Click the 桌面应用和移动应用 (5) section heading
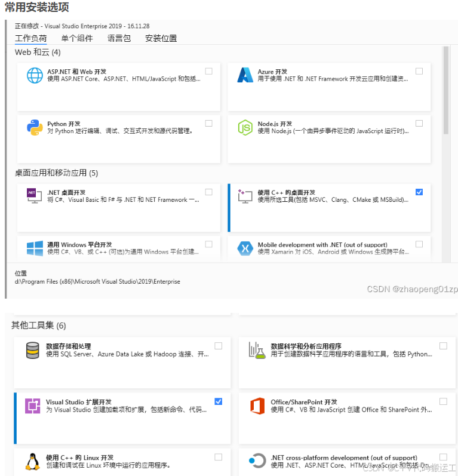The image size is (458, 476). pyautogui.click(x=56, y=173)
